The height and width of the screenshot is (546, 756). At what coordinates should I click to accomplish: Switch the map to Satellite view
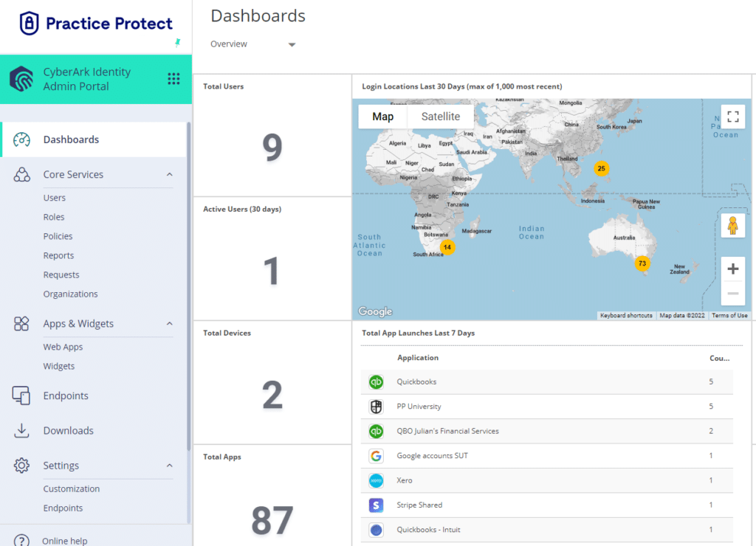(x=440, y=117)
